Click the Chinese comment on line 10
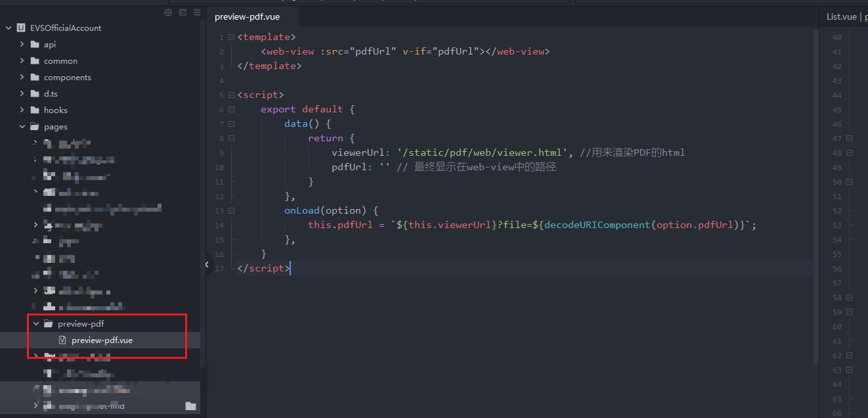This screenshot has height=418, width=868. pos(476,168)
